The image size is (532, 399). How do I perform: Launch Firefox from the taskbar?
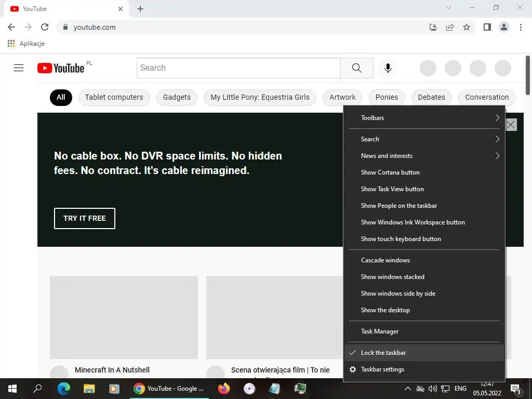click(223, 389)
